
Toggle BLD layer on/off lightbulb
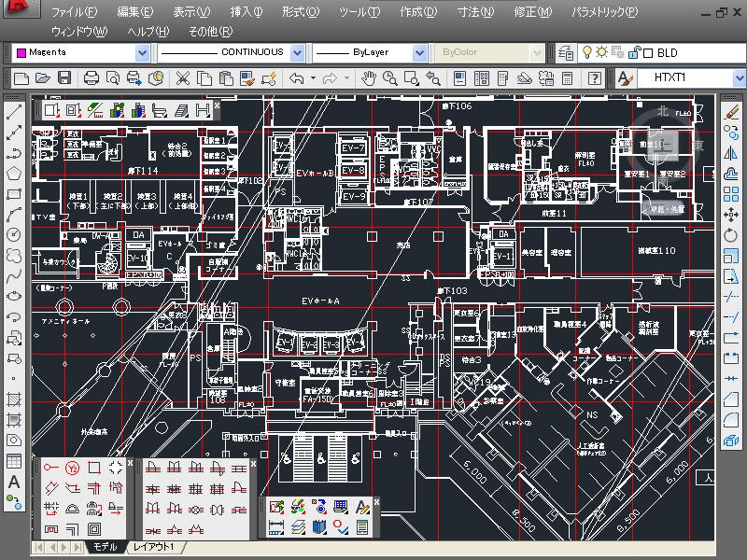587,53
